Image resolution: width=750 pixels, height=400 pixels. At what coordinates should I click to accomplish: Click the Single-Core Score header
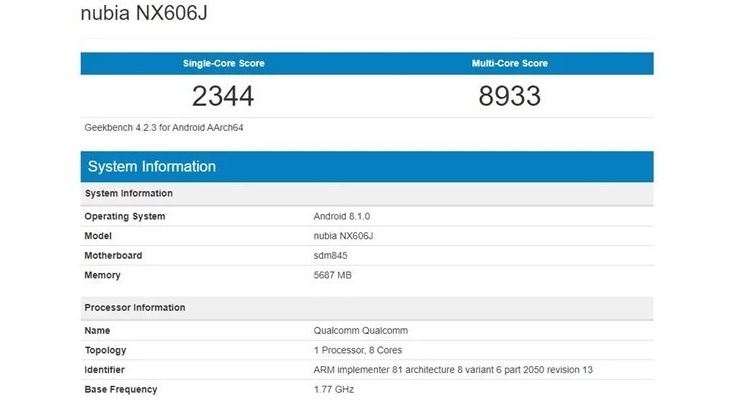223,63
